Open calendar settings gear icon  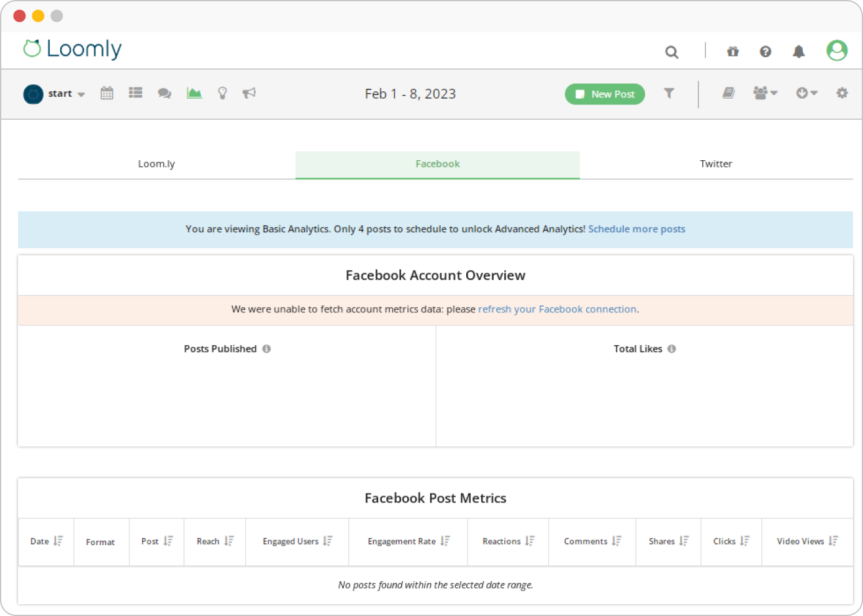842,93
